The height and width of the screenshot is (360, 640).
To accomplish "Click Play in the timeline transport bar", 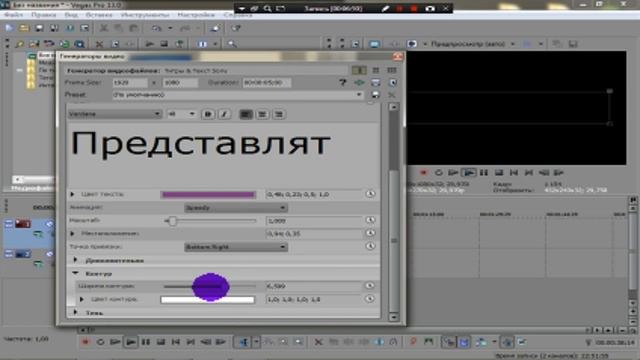I will click(x=131, y=342).
